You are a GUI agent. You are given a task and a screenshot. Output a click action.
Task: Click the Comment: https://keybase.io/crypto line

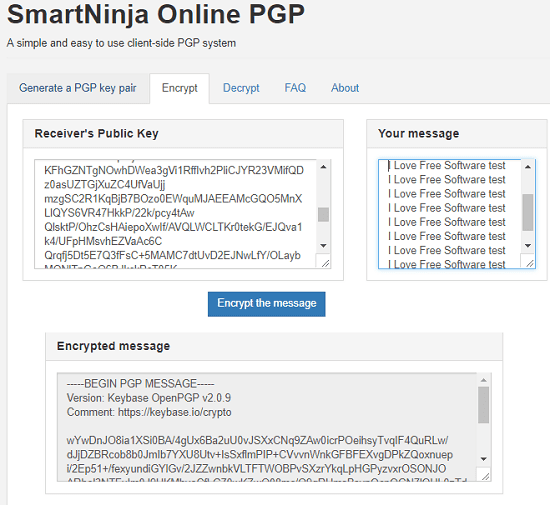point(149,412)
